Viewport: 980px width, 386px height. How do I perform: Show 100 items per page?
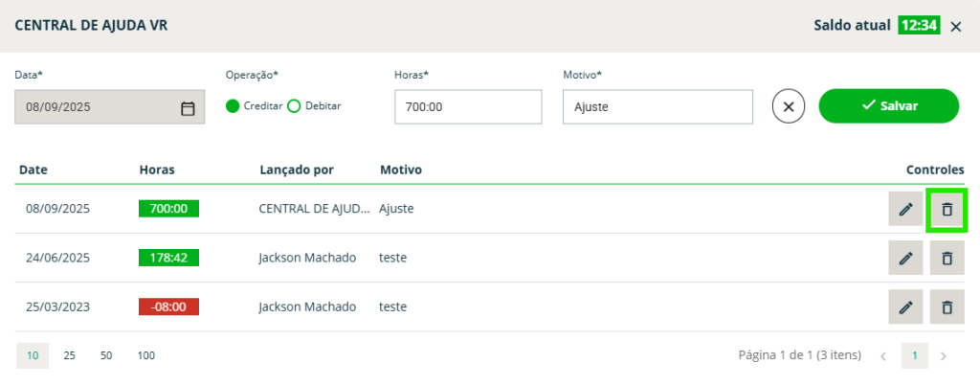click(145, 355)
